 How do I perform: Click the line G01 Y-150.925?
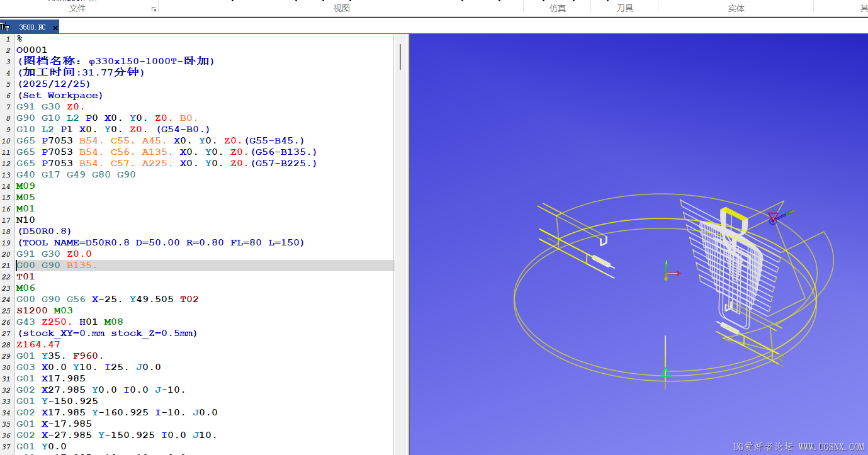coord(57,402)
